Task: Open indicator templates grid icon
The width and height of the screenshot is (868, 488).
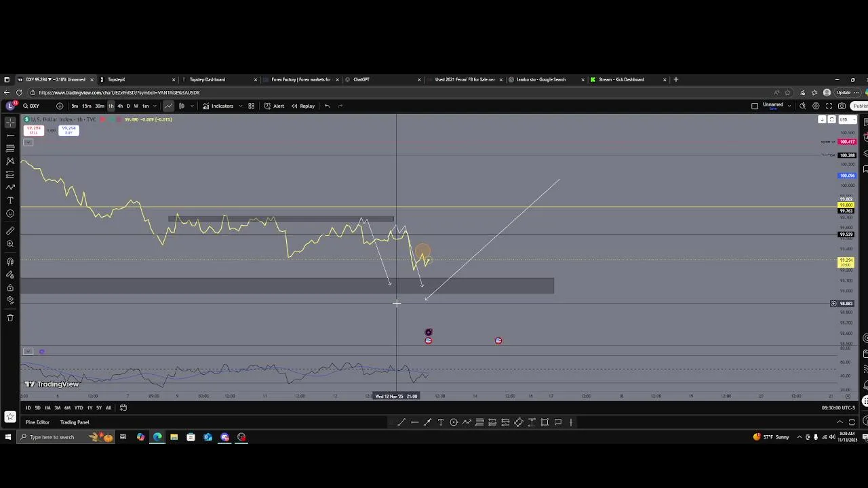Action: tap(251, 106)
